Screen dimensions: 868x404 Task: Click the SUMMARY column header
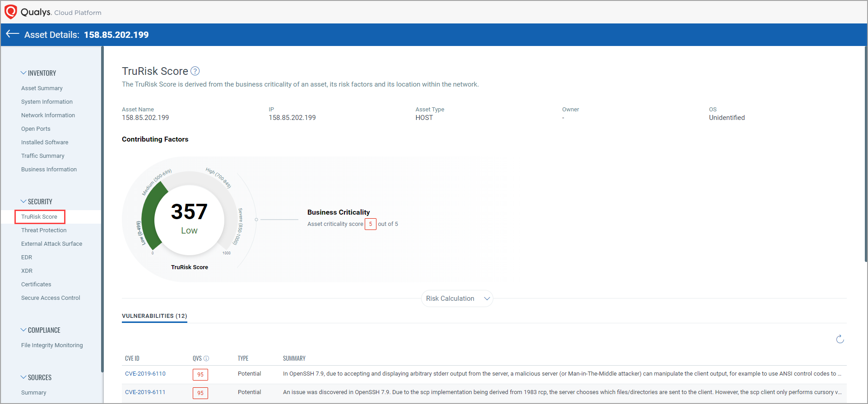point(294,358)
